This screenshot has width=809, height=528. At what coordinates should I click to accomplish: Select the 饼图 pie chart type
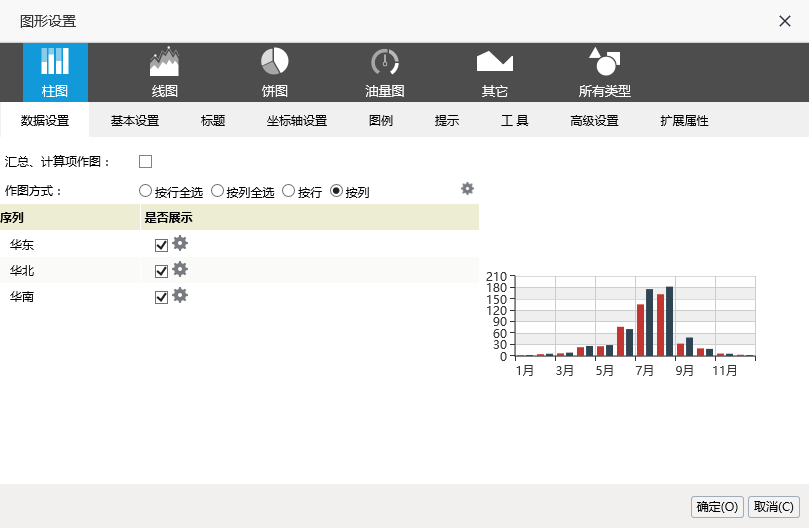[x=274, y=72]
